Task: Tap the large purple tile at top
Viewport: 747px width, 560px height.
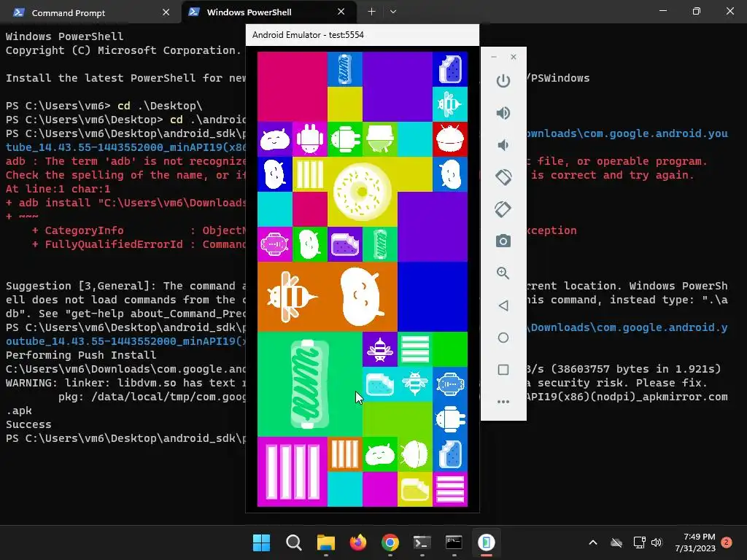Action: [x=398, y=86]
